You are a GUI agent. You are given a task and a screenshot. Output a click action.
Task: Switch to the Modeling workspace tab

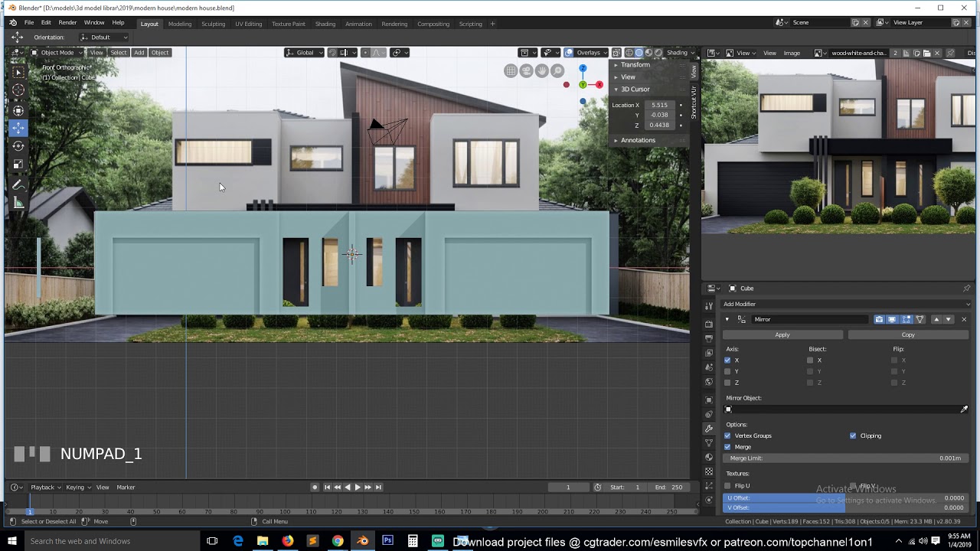(180, 24)
